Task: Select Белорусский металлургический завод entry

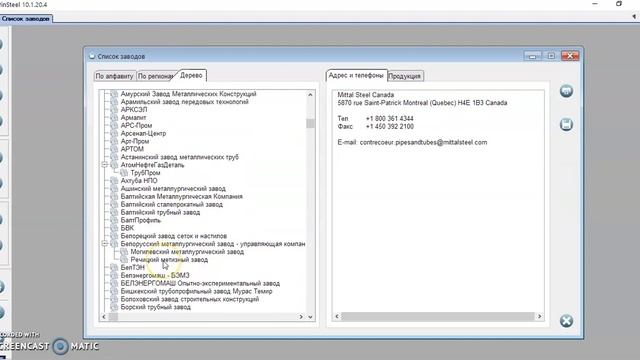Action: point(213,244)
